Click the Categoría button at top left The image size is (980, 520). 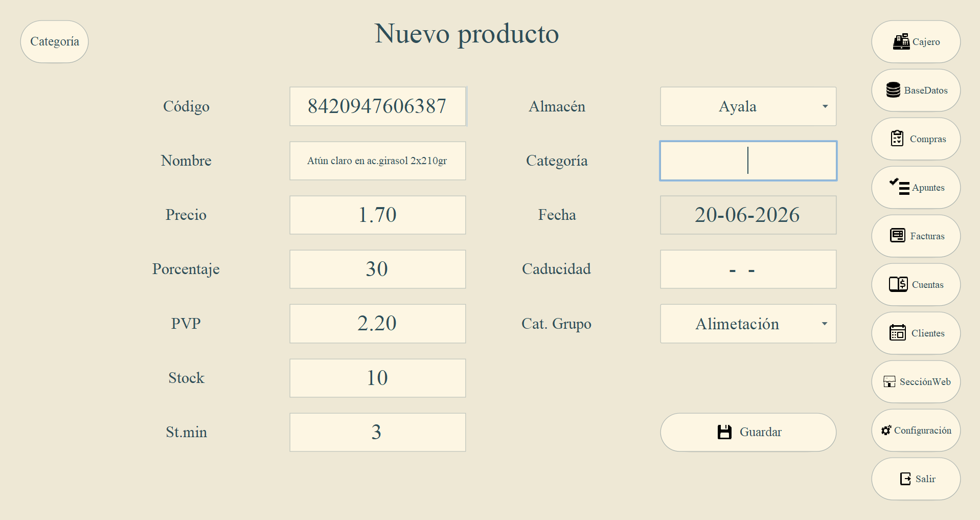coord(54,41)
